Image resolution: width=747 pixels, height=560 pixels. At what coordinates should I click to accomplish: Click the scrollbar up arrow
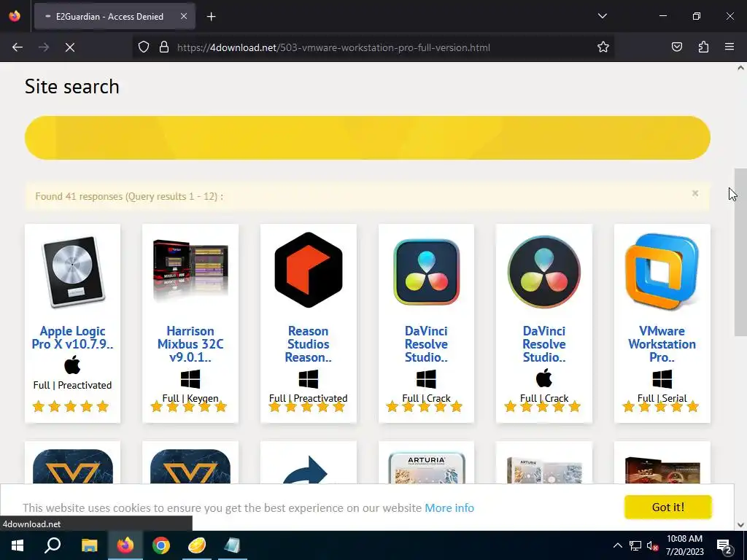coord(740,68)
